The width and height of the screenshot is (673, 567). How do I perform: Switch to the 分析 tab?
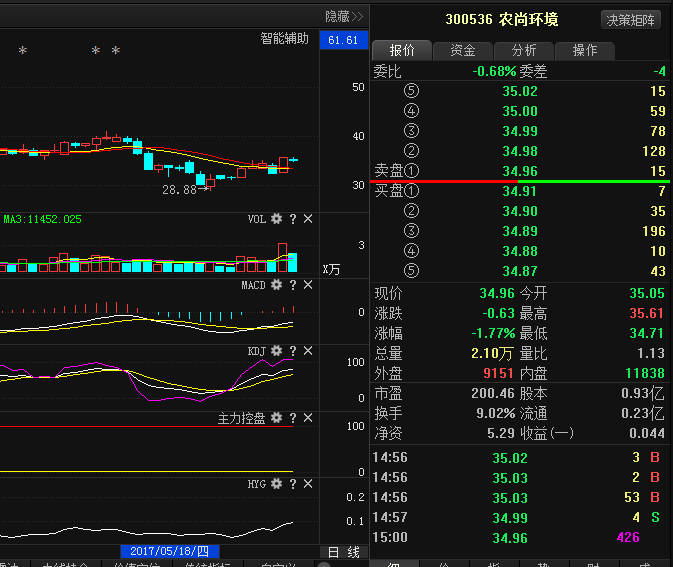point(524,51)
